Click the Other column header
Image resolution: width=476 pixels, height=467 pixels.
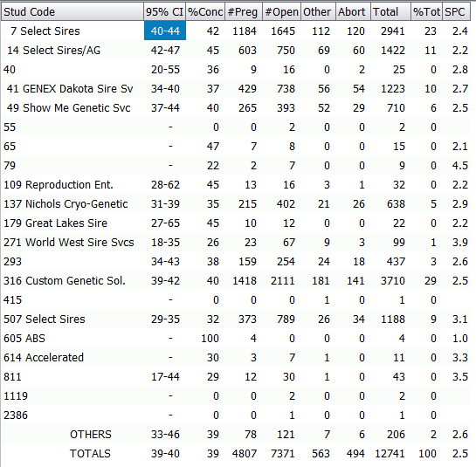pos(318,12)
